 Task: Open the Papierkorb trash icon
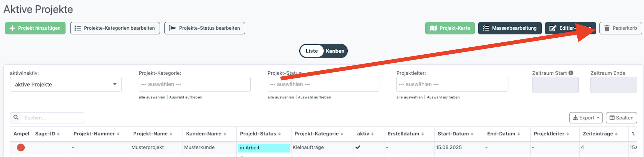pyautogui.click(x=607, y=28)
